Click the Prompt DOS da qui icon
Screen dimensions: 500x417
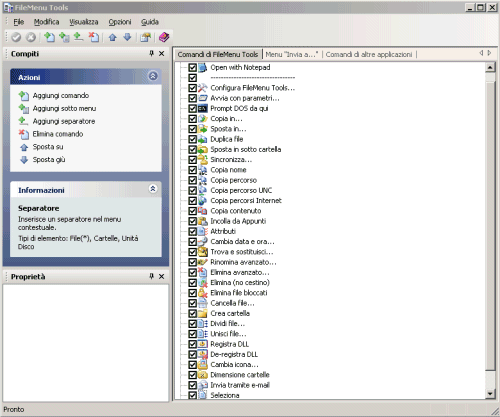tap(203, 109)
